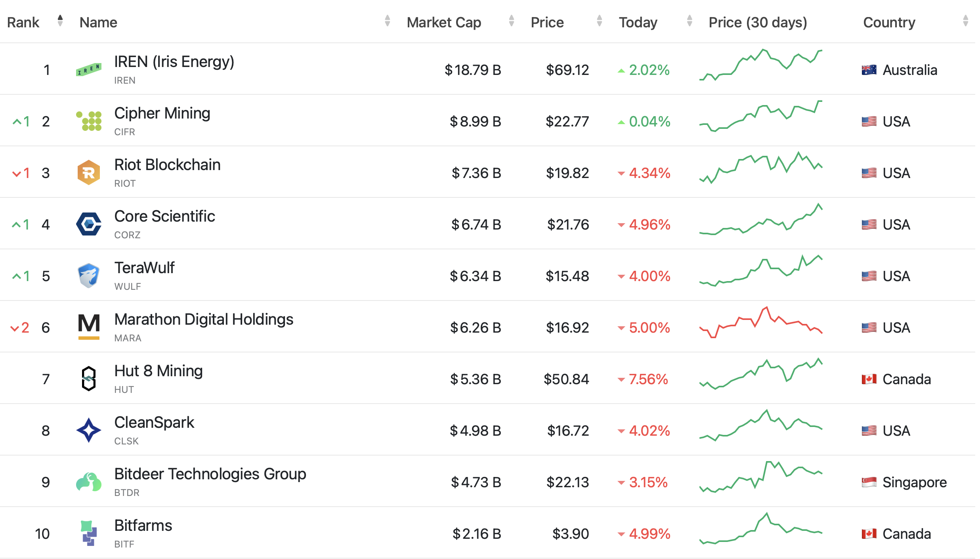Screen dimensions: 980x559
Task: Click the Core Scientific blue logo
Action: pos(89,224)
